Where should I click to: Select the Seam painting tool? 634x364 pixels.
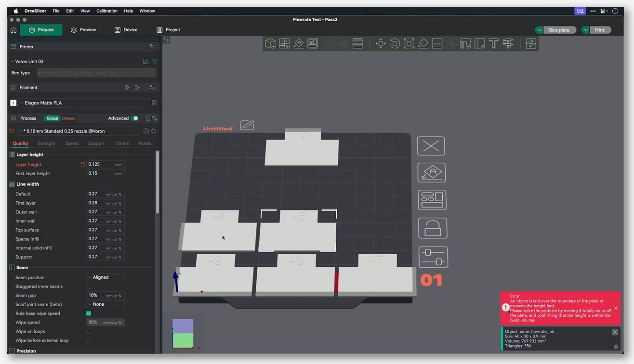[x=479, y=44]
